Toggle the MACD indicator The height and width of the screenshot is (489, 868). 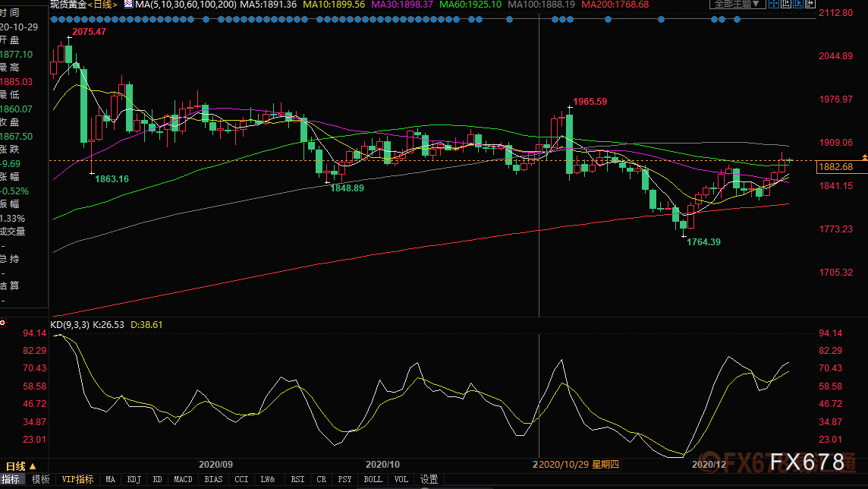[x=183, y=479]
